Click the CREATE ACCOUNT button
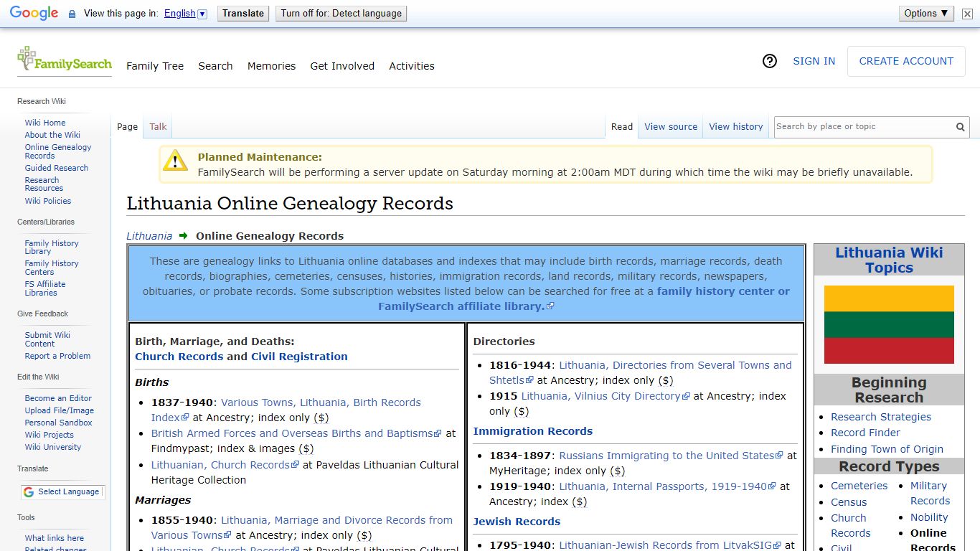The image size is (980, 551). click(906, 61)
